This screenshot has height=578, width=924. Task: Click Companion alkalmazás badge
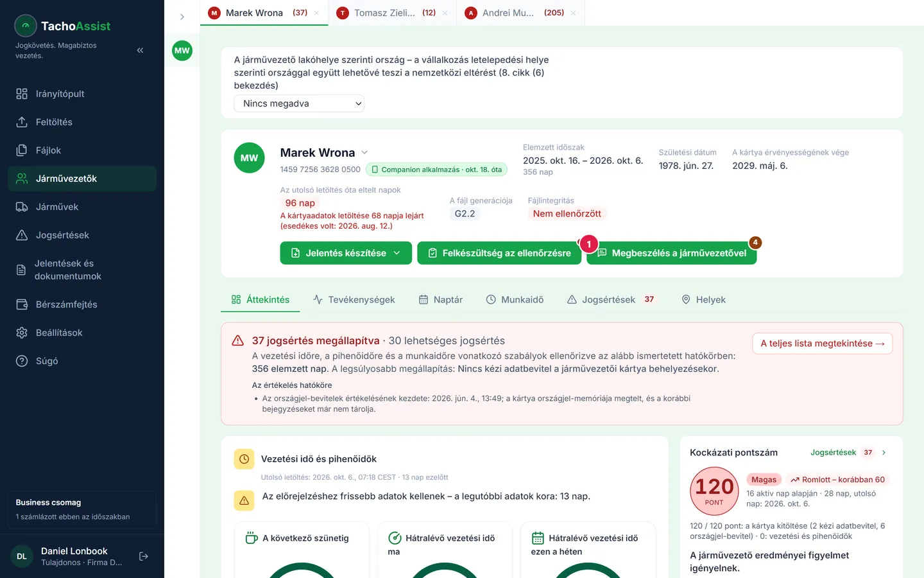pyautogui.click(x=436, y=170)
